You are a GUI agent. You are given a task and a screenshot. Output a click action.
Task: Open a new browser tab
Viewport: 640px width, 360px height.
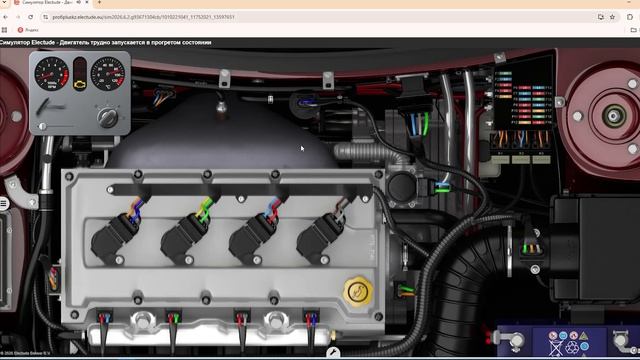click(x=99, y=2)
